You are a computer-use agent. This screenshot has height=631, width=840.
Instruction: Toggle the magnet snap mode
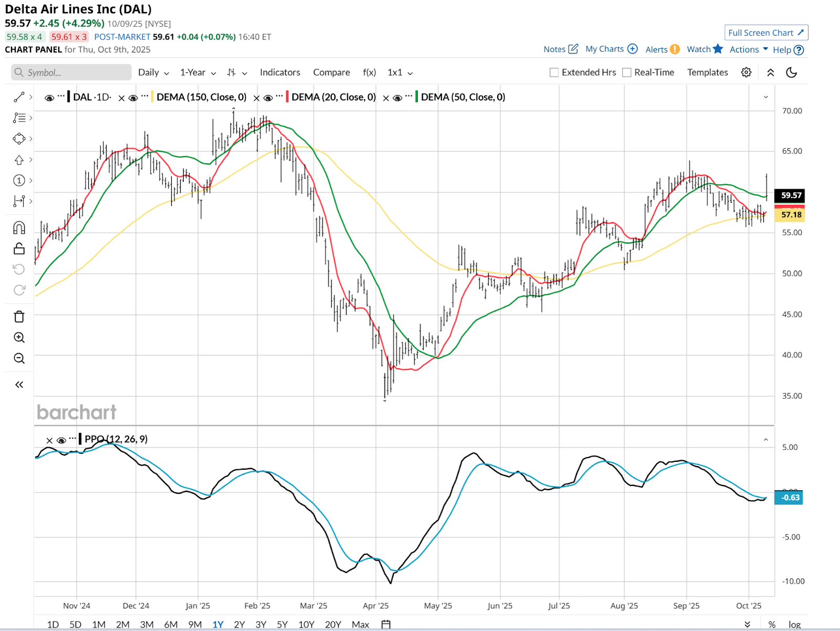[x=19, y=228]
